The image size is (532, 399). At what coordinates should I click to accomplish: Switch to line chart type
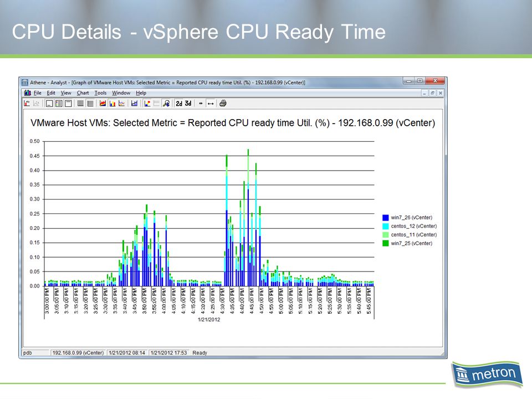coord(122,104)
